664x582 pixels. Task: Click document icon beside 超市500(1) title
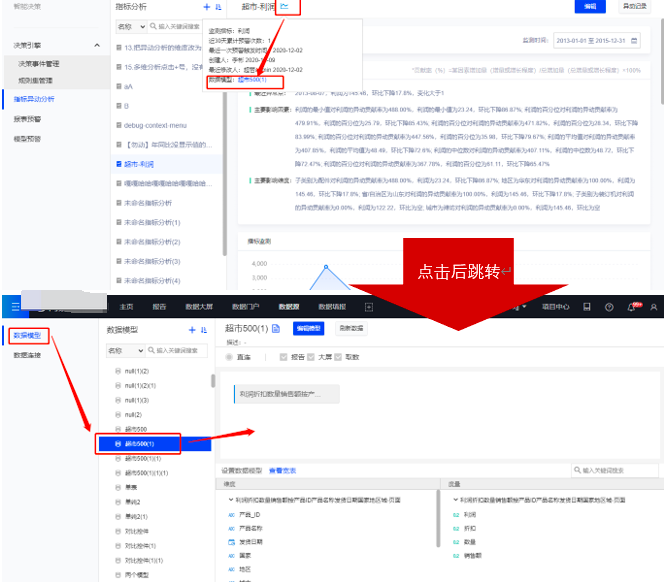(x=276, y=328)
